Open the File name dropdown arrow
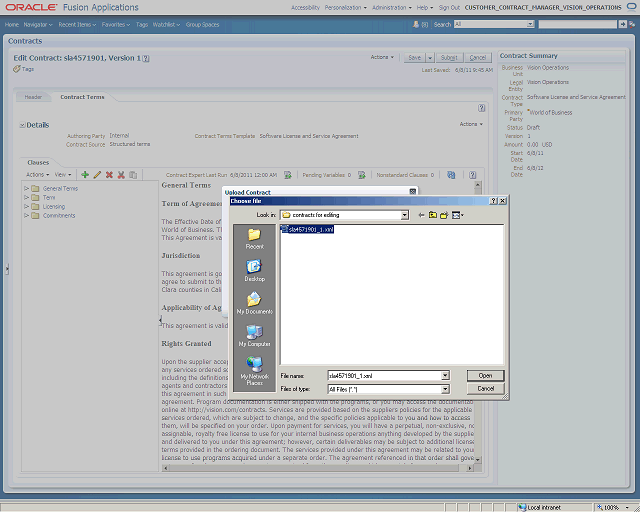640x512 pixels. pyautogui.click(x=445, y=375)
